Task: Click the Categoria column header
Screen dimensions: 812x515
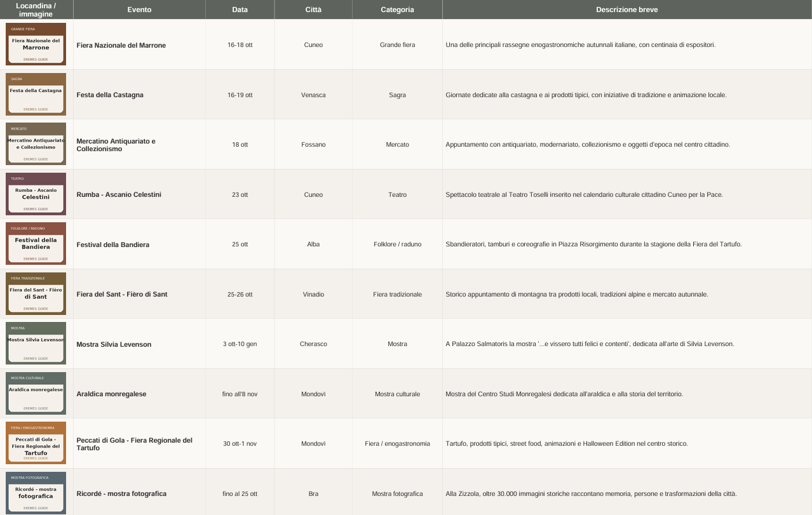Action: coord(397,10)
